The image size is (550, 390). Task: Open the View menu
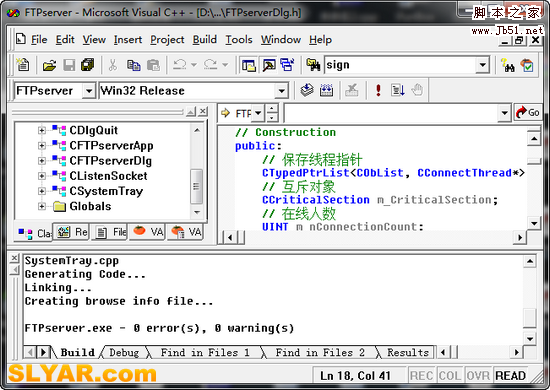(94, 40)
